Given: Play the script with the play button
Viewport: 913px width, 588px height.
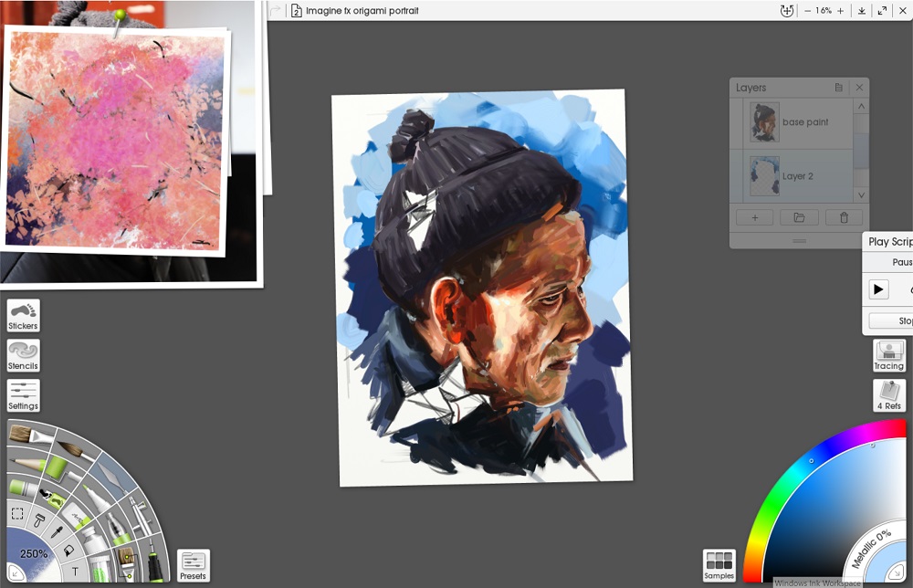Looking at the screenshot, I should pos(878,289).
